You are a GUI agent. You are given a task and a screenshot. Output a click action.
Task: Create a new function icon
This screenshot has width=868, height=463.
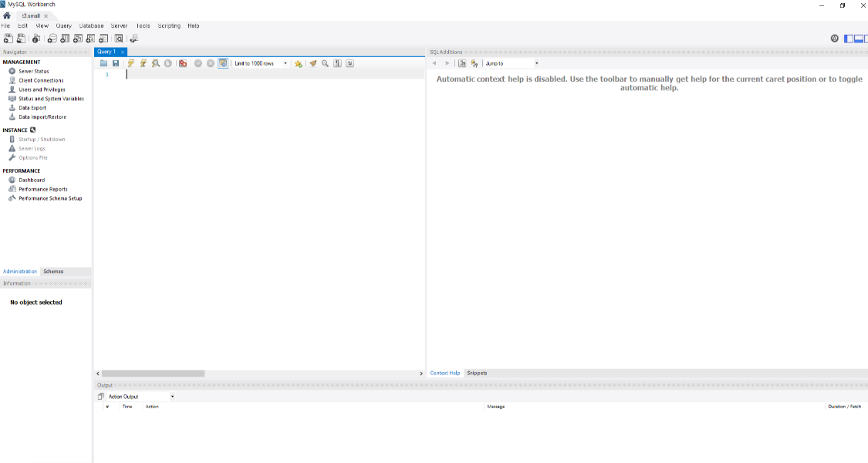coord(103,39)
